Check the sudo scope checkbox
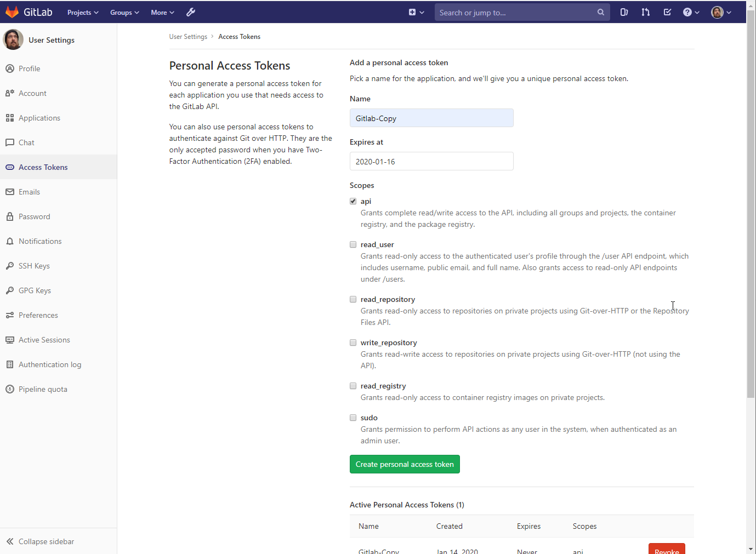 353,418
